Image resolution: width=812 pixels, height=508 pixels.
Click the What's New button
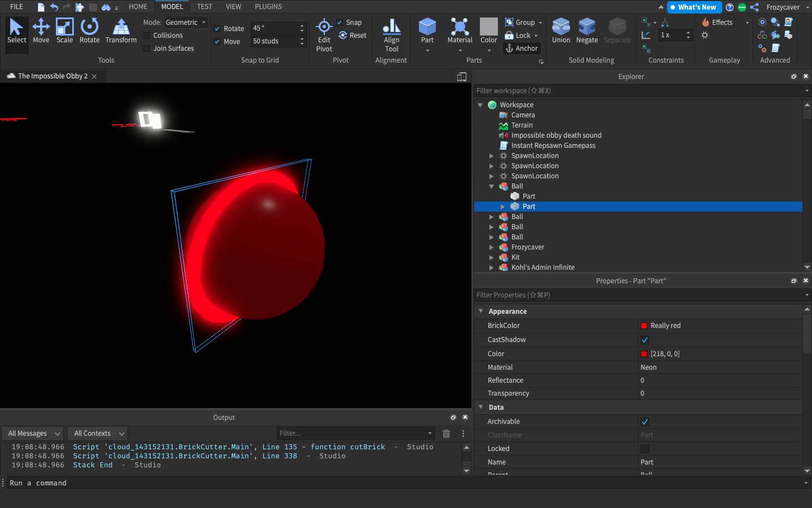pos(694,7)
